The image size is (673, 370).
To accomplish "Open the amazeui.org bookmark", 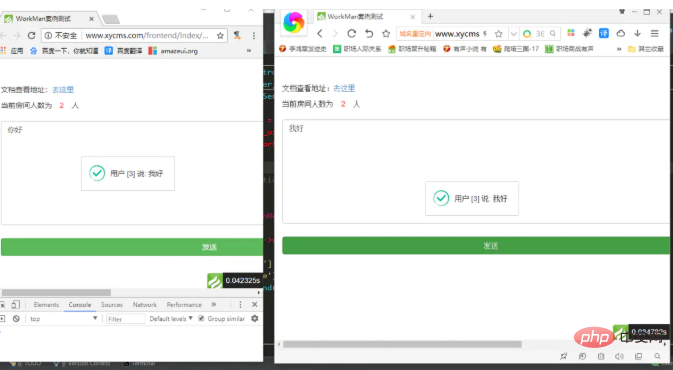I will click(173, 51).
